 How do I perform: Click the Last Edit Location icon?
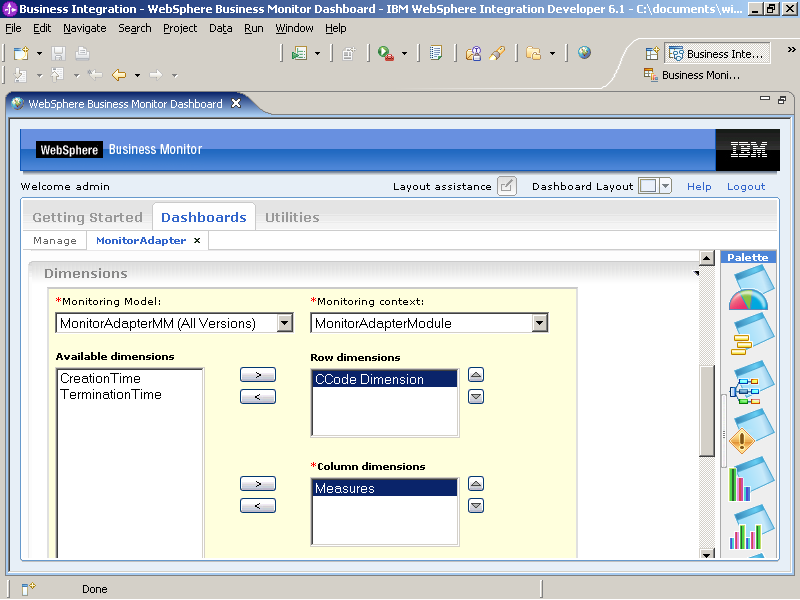click(95, 76)
